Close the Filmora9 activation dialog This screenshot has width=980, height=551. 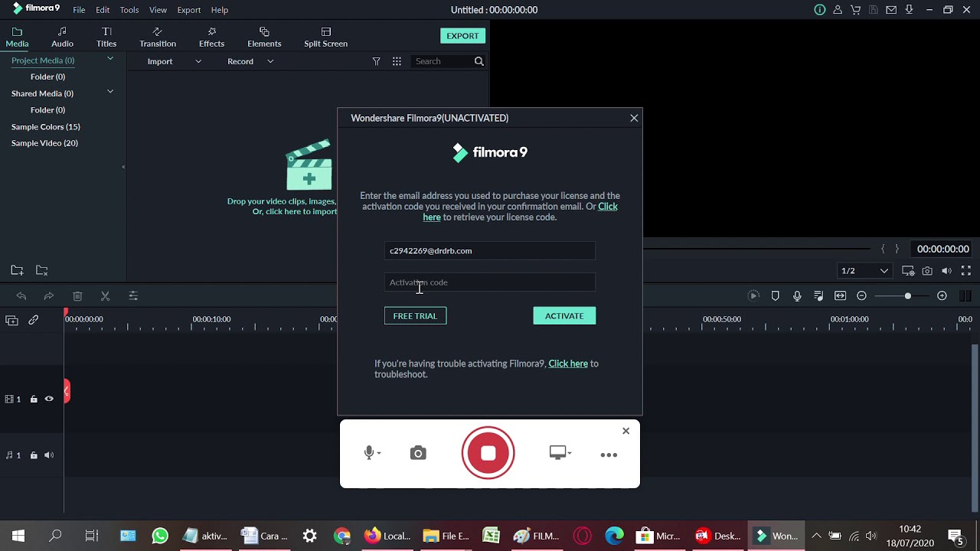634,118
